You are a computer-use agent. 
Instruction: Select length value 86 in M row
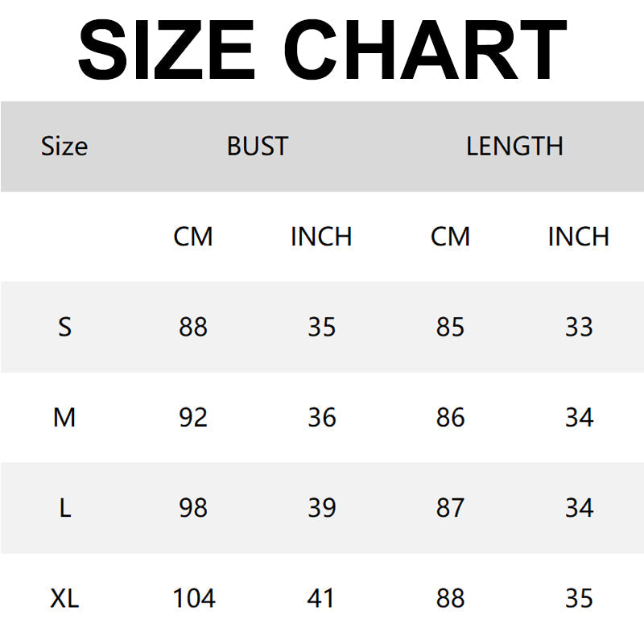(x=450, y=418)
